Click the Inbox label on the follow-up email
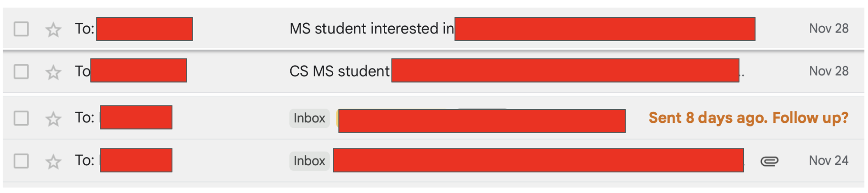The image size is (868, 193). 309,118
